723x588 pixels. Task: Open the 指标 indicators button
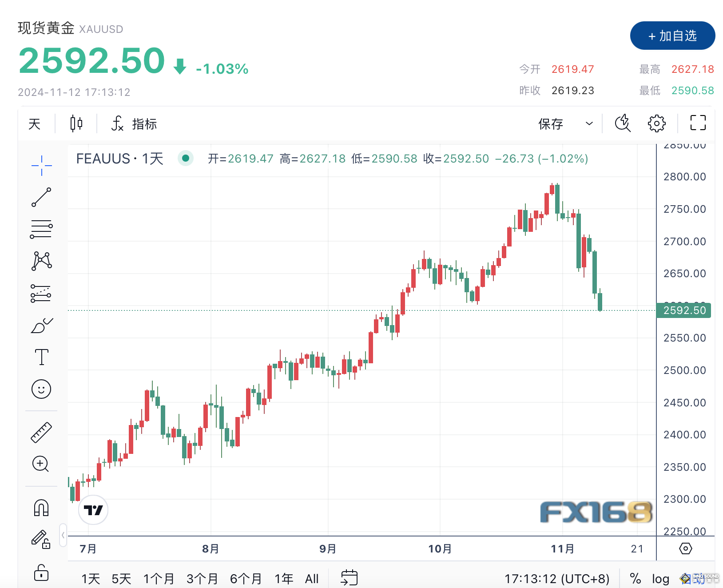(134, 124)
